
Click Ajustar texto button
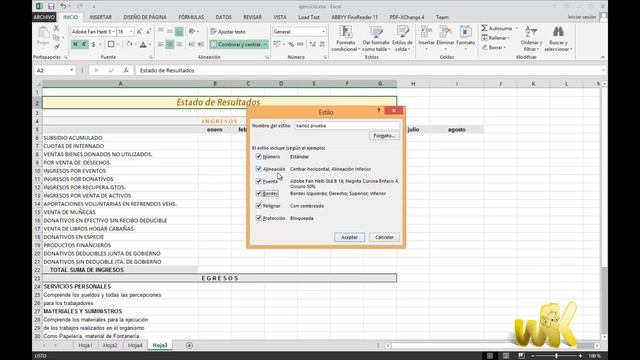[x=229, y=31]
